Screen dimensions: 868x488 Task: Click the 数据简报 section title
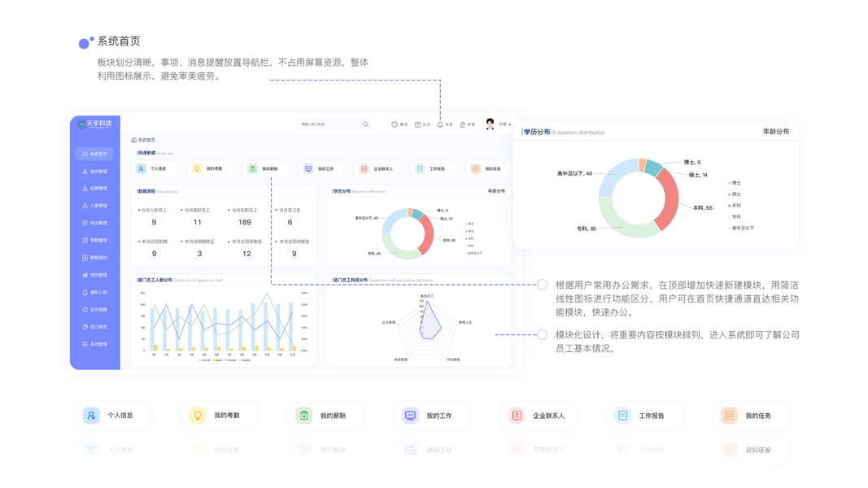click(146, 191)
